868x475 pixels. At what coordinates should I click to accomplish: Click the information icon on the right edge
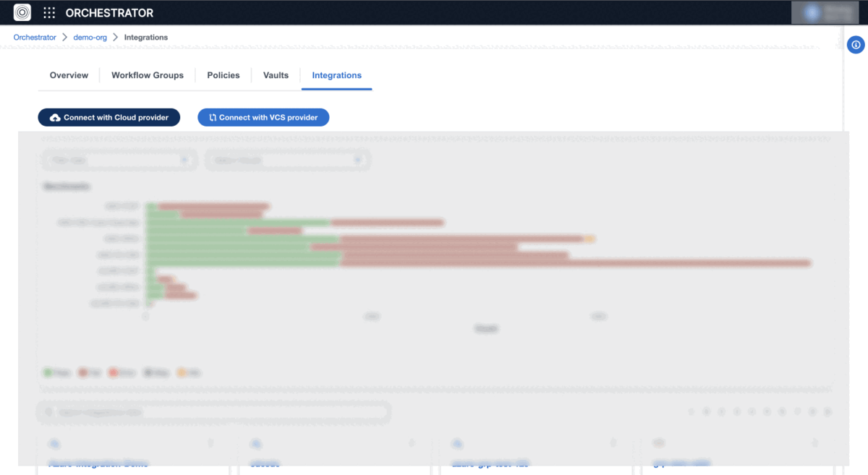[856, 45]
